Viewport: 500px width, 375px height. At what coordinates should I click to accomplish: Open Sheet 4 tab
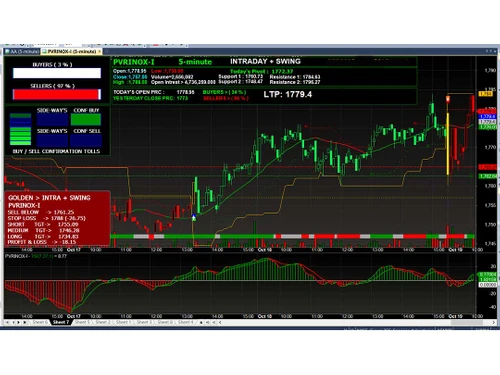[185, 322]
